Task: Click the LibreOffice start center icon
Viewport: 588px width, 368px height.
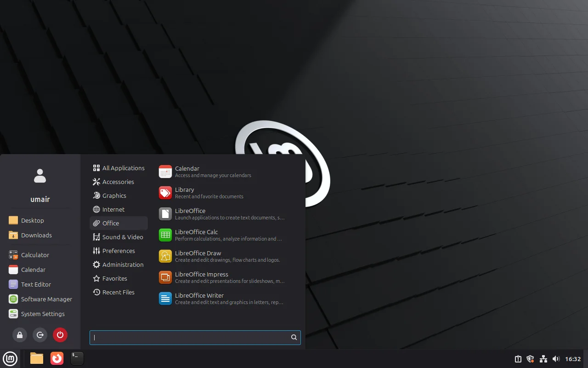Action: pyautogui.click(x=165, y=214)
